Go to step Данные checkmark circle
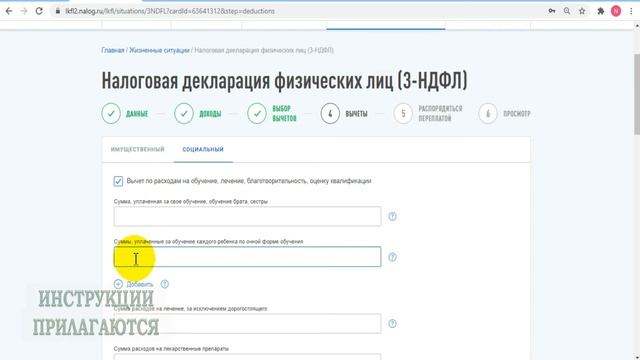 [x=111, y=113]
